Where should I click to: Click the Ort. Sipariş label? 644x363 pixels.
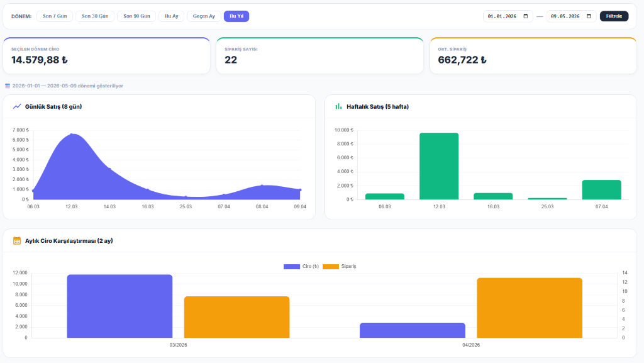(x=452, y=49)
